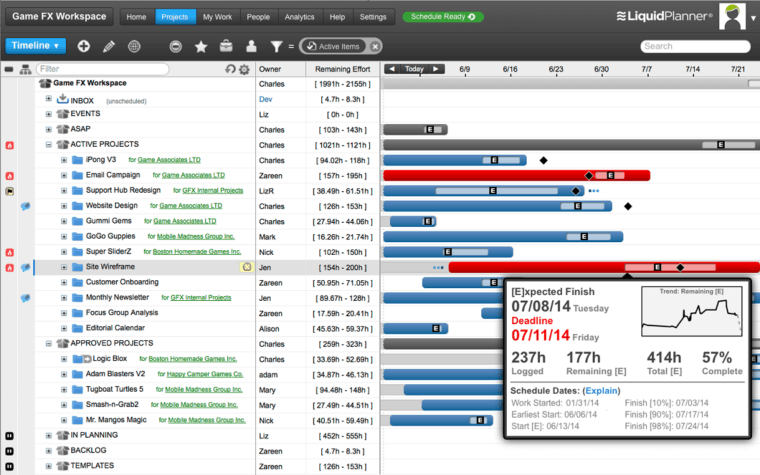Open the Timeline view dropdown
760x475 pixels.
coord(35,46)
